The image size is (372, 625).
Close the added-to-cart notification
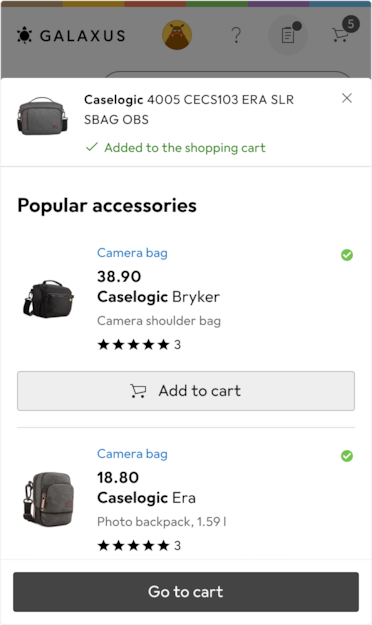[x=347, y=98]
